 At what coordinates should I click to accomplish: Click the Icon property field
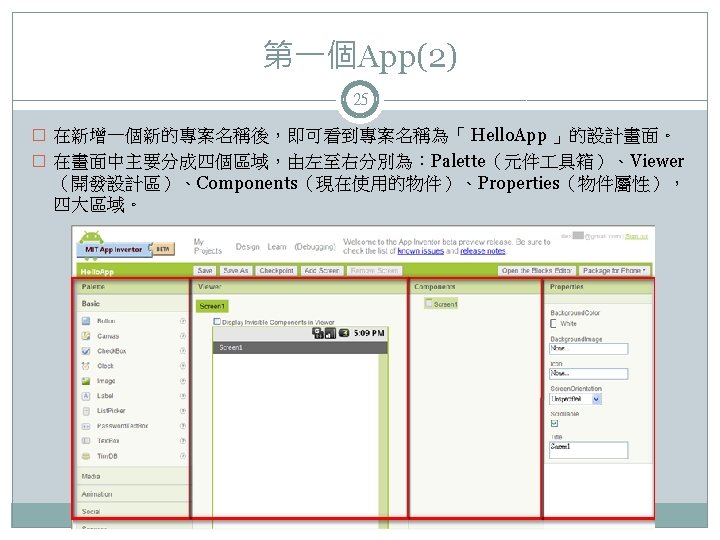pyautogui.click(x=589, y=374)
